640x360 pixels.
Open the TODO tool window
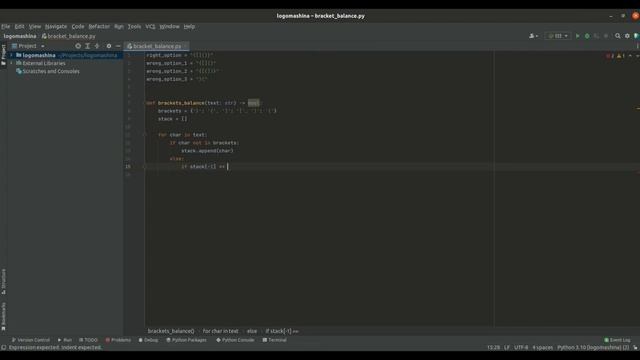coord(89,340)
